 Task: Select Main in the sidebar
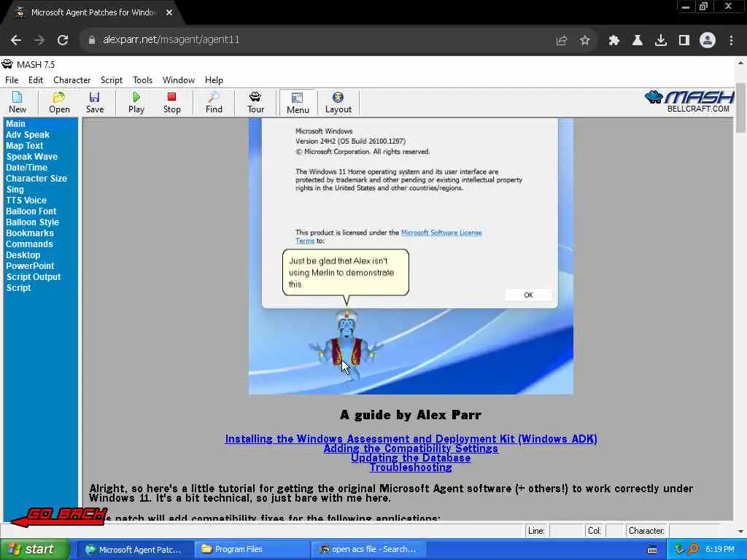click(x=15, y=124)
